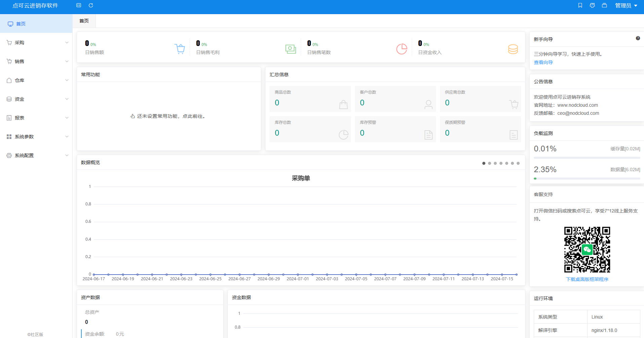Switch to the 首页 tab
This screenshot has height=338, width=644.
pos(84,20)
